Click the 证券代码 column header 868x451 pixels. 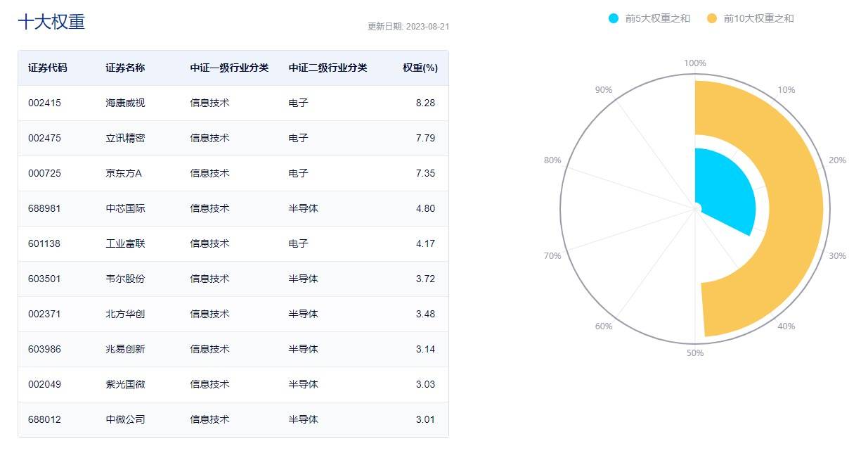pos(48,68)
